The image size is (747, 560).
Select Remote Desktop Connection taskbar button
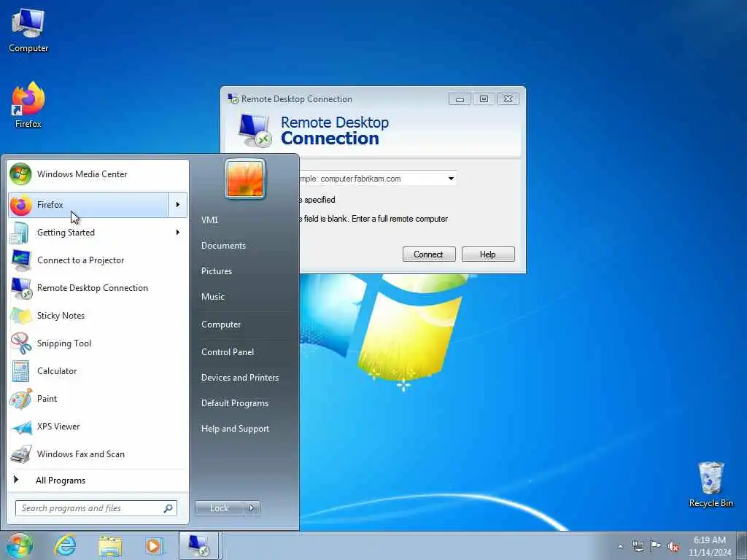[x=199, y=545]
